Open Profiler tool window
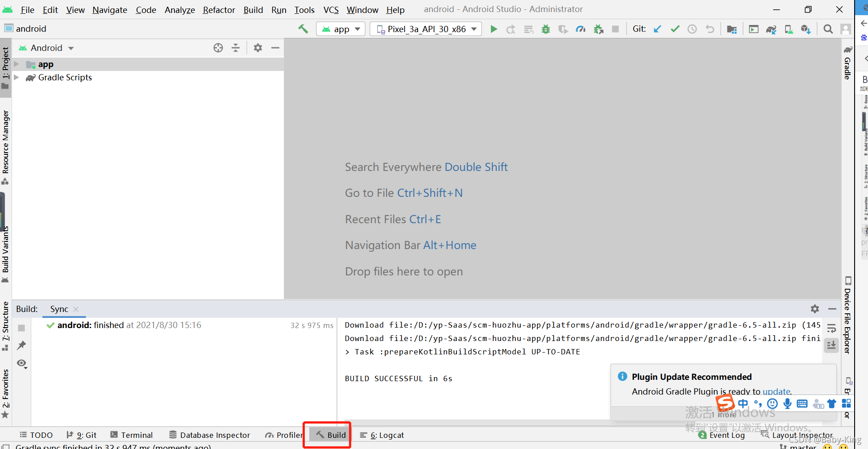Image resolution: width=868 pixels, height=449 pixels. [x=284, y=435]
